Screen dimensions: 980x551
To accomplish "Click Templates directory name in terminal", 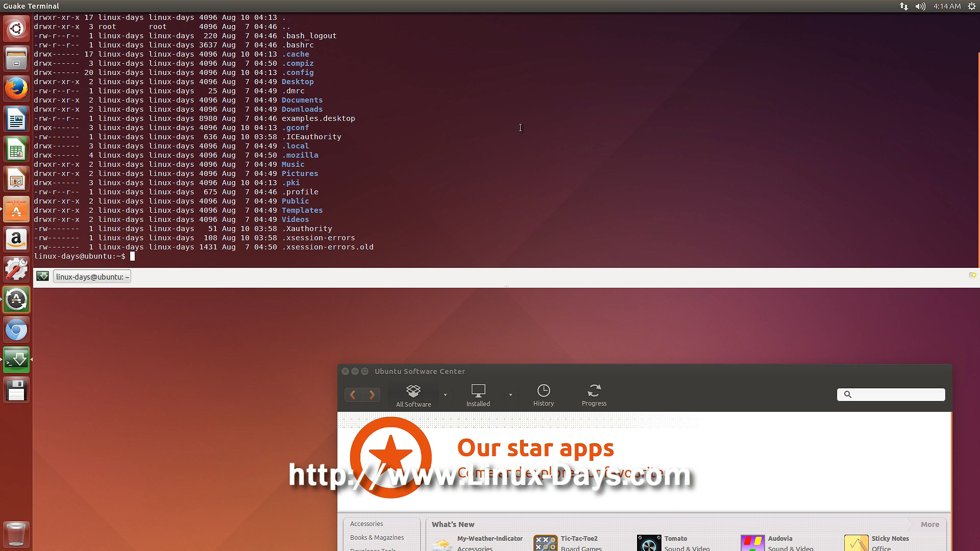I will tap(302, 210).
